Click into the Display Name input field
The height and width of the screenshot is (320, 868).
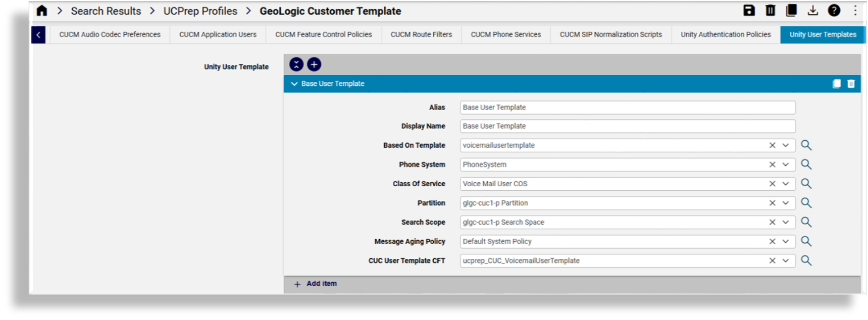[x=626, y=126]
